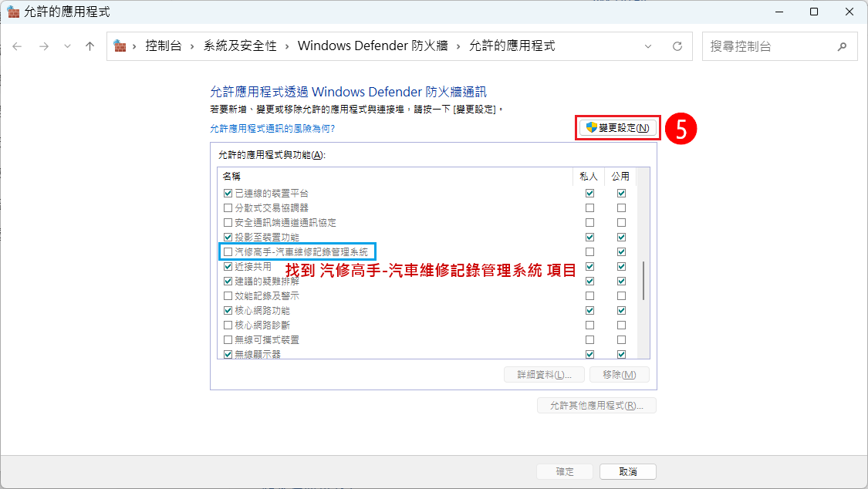Open 系統及安全性 breadcrumb item
Viewport: 868px width, 489px height.
pos(240,46)
